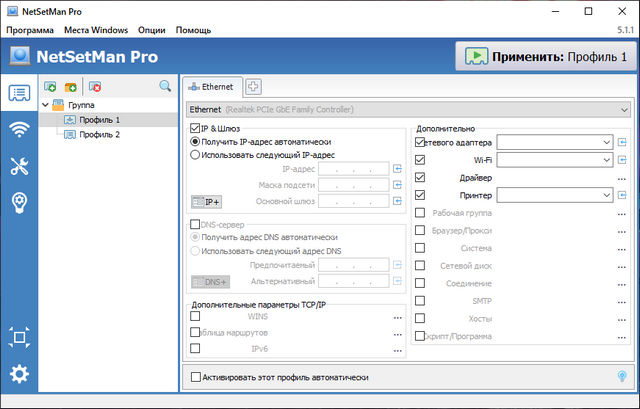Screen dimensions: 640x409
Task: Collapse the Группа tree node
Action: point(45,104)
